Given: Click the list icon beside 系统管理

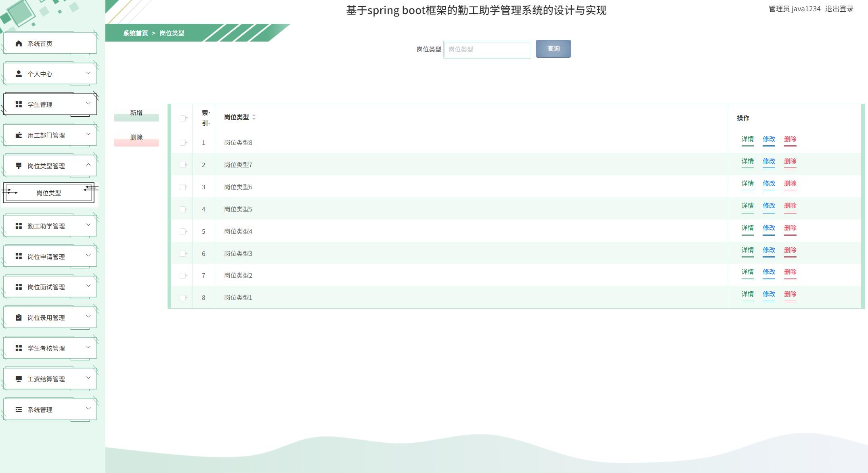Looking at the screenshot, I should [19, 410].
